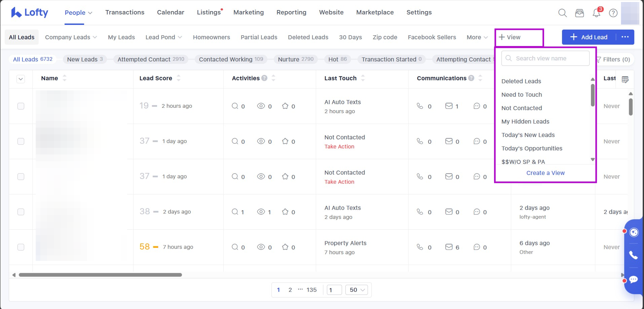Click the Create a View link
Viewport: 644px width, 309px height.
tap(545, 173)
